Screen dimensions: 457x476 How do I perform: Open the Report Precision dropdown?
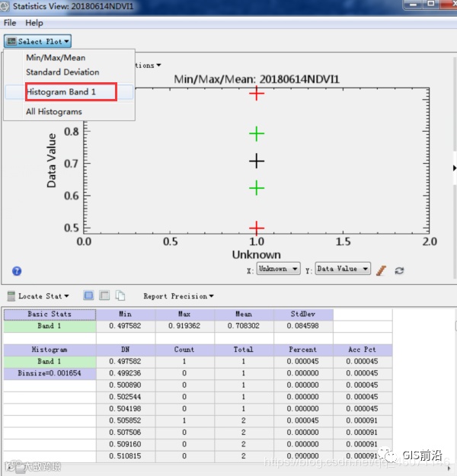178,296
